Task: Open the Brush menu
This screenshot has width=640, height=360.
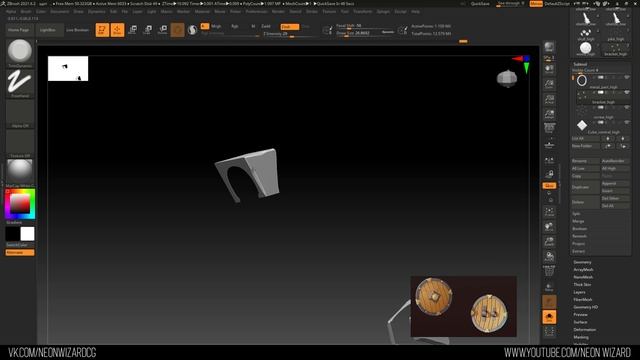Action: coord(26,11)
